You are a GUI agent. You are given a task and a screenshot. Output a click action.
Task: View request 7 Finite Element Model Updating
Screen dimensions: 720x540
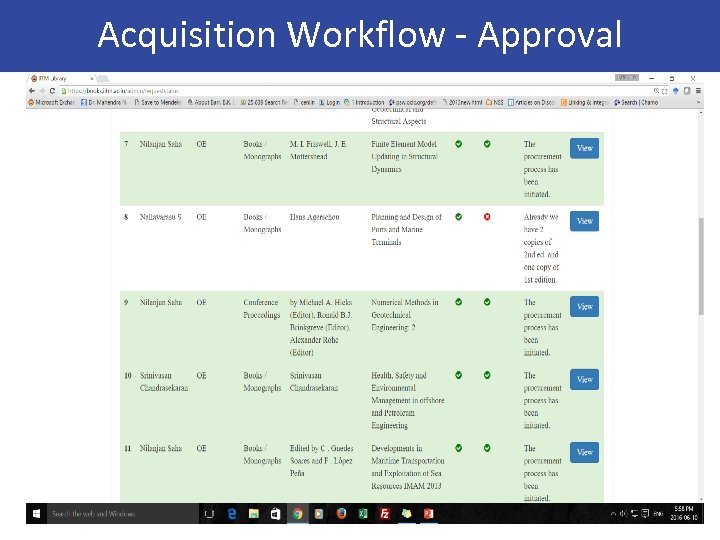click(x=585, y=148)
